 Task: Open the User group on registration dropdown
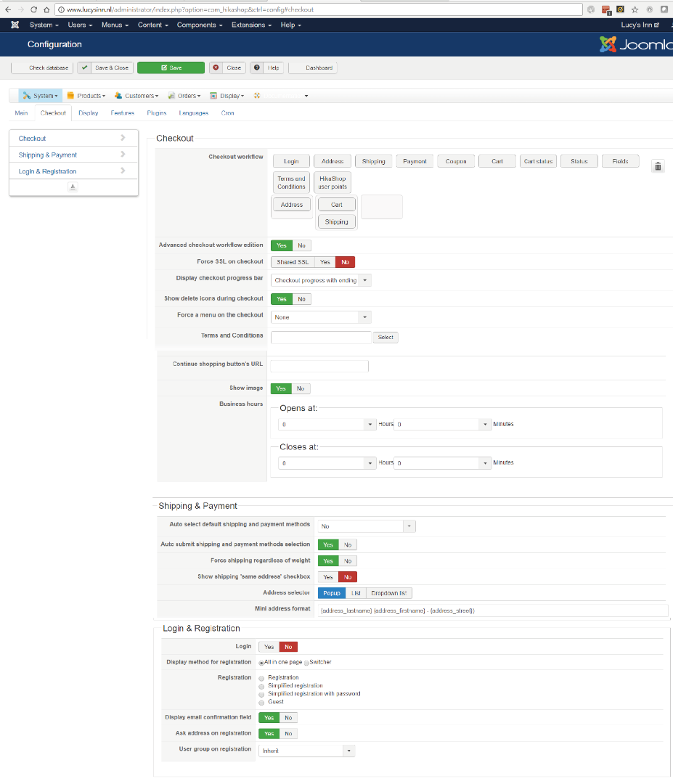(x=306, y=751)
